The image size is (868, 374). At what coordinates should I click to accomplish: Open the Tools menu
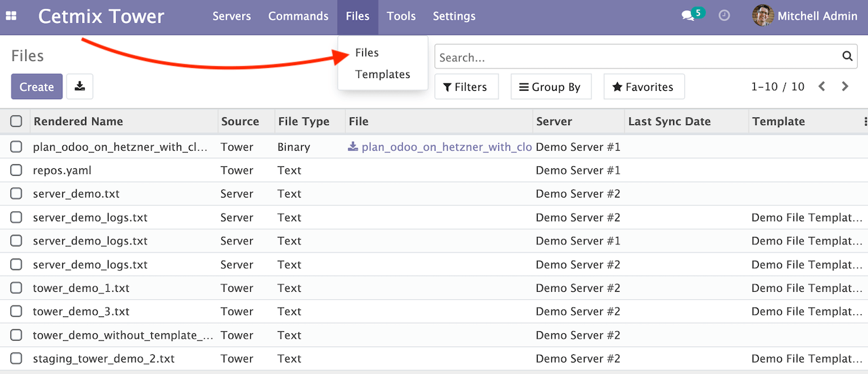point(401,16)
